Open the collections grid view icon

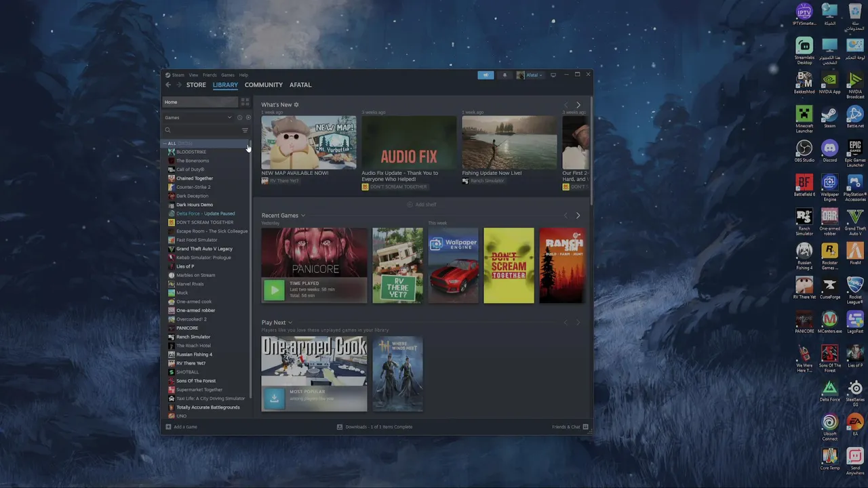pos(245,102)
